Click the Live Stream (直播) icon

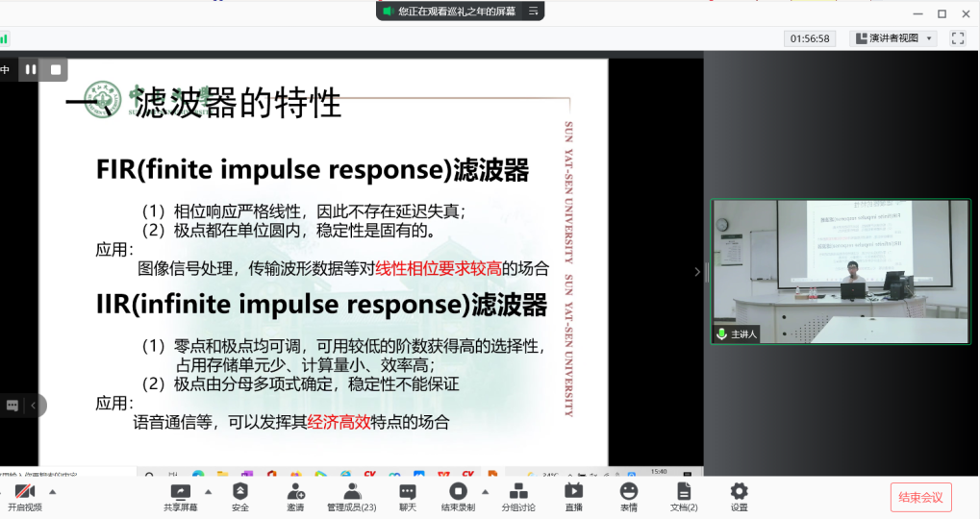573,491
